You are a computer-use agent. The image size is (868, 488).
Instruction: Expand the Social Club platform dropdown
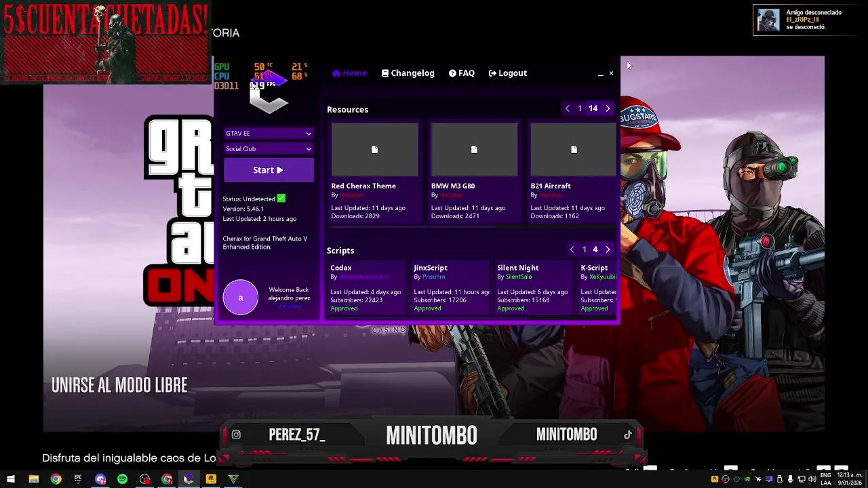pyautogui.click(x=269, y=149)
